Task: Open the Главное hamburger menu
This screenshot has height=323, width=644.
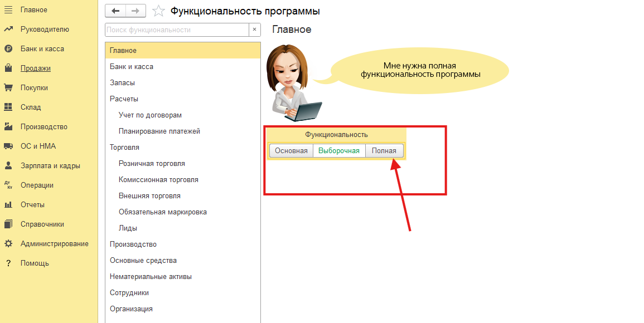Action: click(8, 10)
